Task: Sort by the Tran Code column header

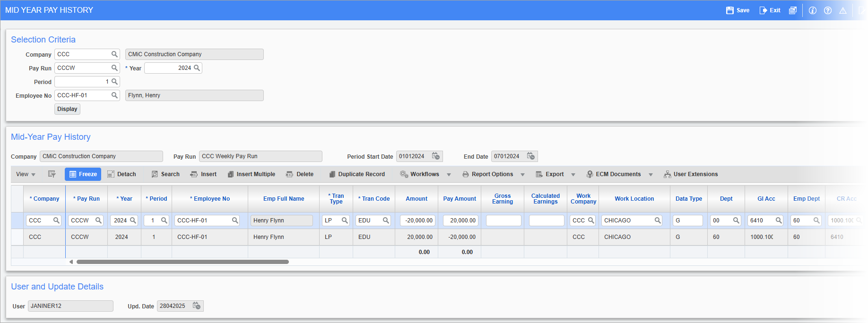Action: pos(374,199)
